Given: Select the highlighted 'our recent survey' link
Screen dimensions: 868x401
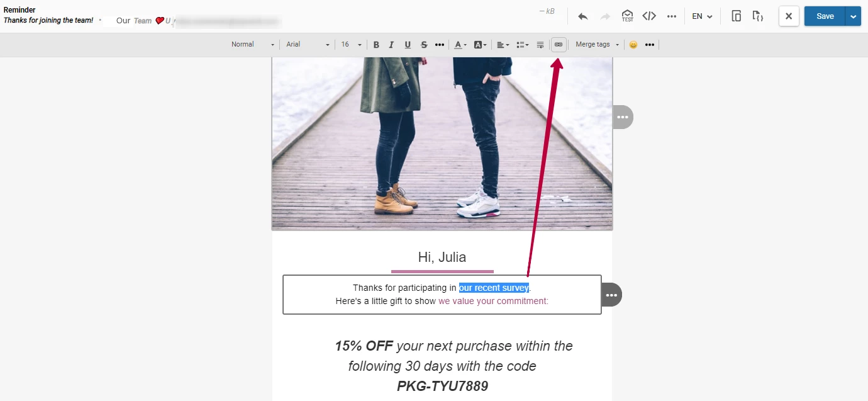Looking at the screenshot, I should (494, 288).
